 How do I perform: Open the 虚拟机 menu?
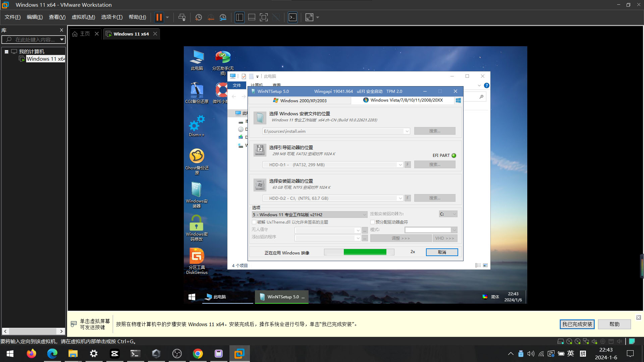(x=83, y=17)
